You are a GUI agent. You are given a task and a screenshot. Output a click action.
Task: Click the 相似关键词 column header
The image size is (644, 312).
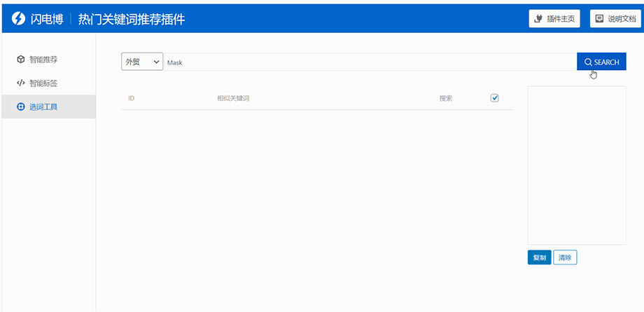pos(233,98)
